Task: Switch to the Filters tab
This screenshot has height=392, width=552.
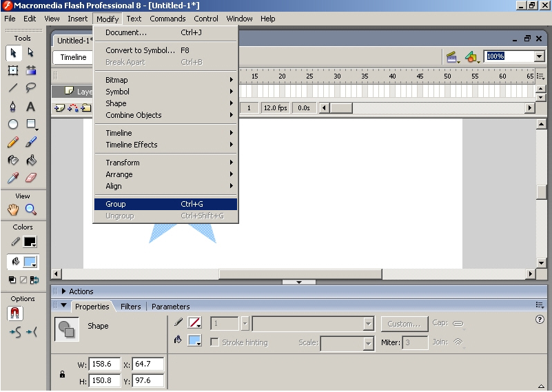Action: (131, 307)
